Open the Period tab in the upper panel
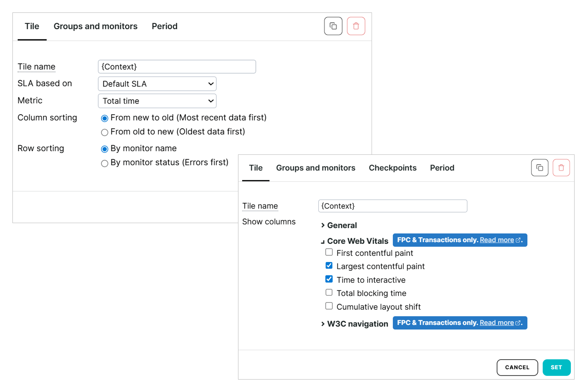The height and width of the screenshot is (392, 587). (x=164, y=26)
